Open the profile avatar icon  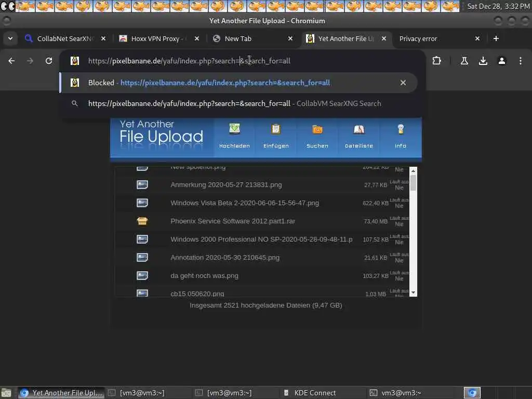pos(502,61)
